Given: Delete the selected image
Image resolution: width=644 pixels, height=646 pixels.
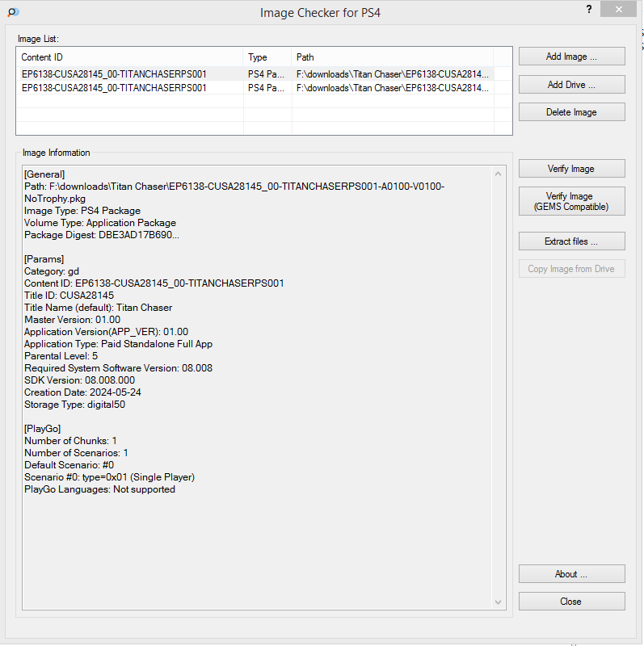Looking at the screenshot, I should [571, 112].
